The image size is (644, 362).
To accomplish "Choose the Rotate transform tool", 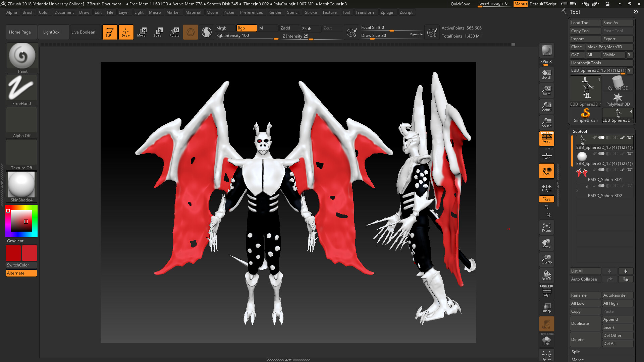I will [174, 32].
